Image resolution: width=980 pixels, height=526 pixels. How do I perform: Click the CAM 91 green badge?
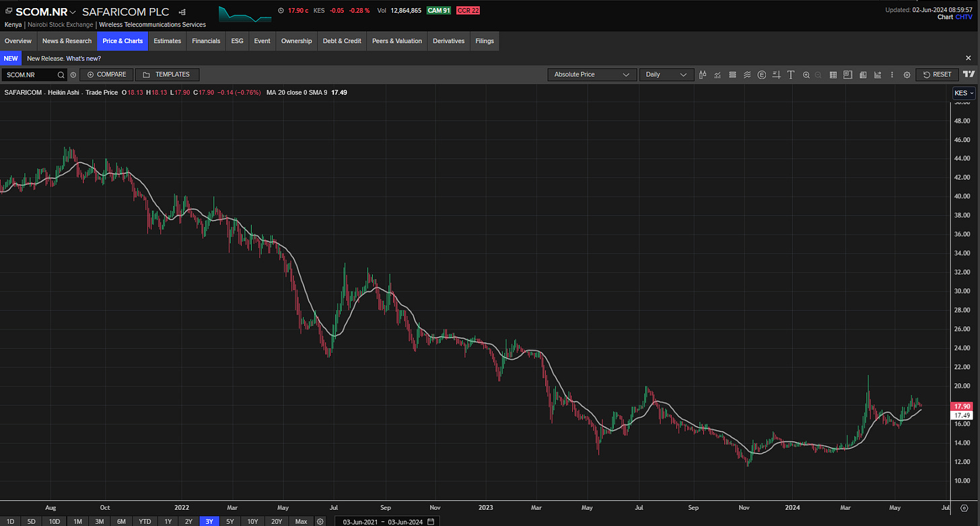(x=439, y=11)
